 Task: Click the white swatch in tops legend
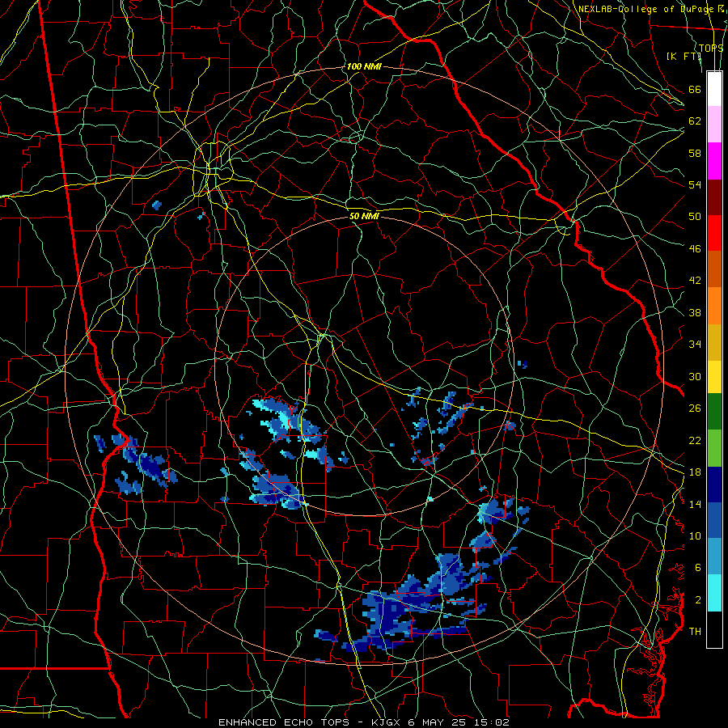[x=714, y=89]
